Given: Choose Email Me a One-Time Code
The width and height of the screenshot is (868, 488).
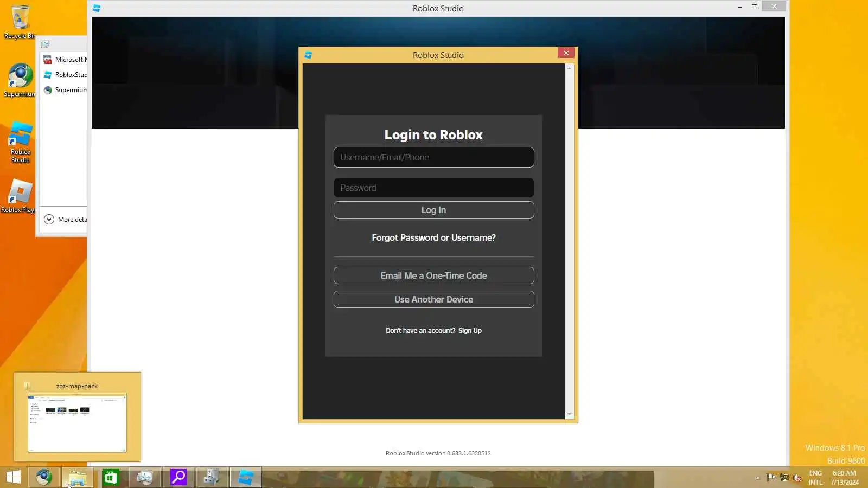Looking at the screenshot, I should [x=433, y=275].
